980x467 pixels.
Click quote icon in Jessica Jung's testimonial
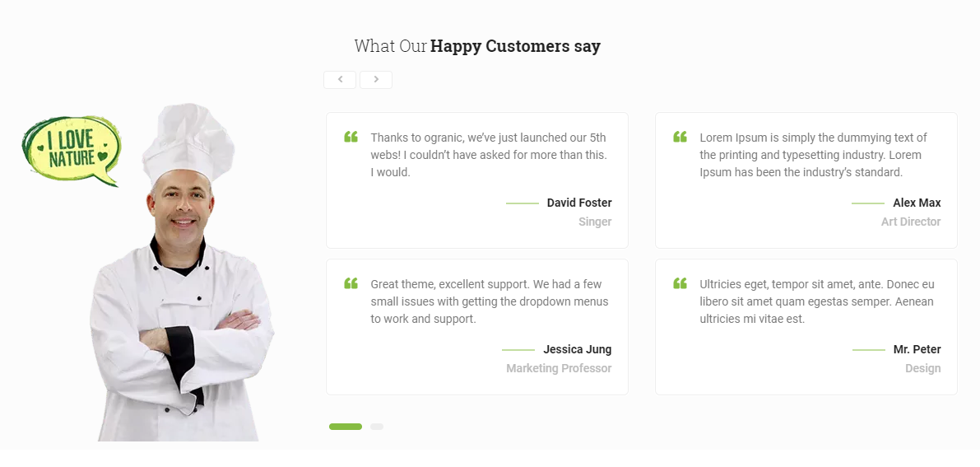coord(351,283)
